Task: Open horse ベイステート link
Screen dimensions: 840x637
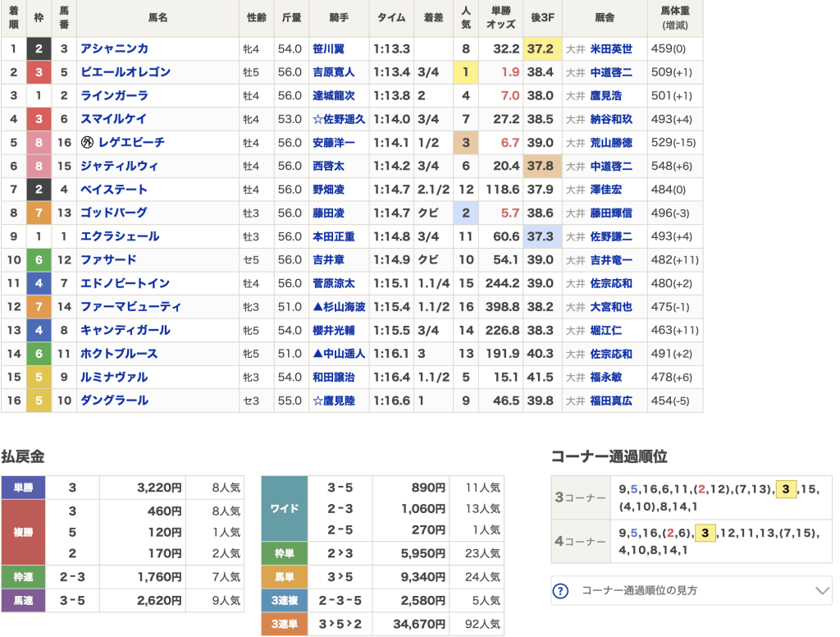Action: tap(113, 190)
